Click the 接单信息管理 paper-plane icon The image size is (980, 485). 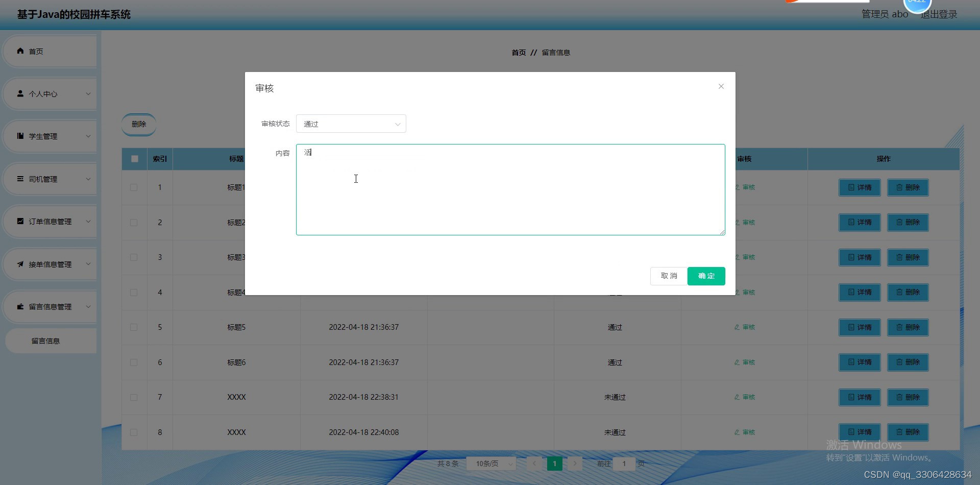[x=20, y=264]
